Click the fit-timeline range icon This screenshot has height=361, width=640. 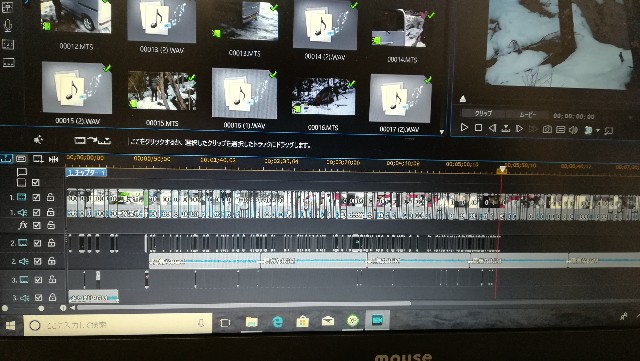point(53,159)
